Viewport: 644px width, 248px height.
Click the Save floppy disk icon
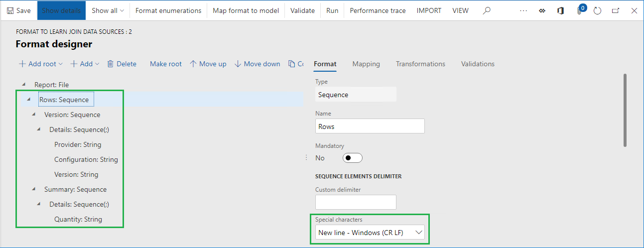coord(10,10)
